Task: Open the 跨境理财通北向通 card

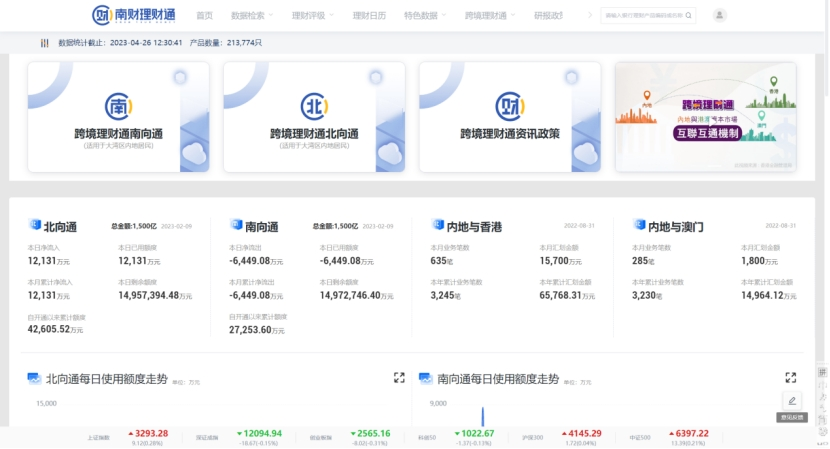Action: (314, 117)
